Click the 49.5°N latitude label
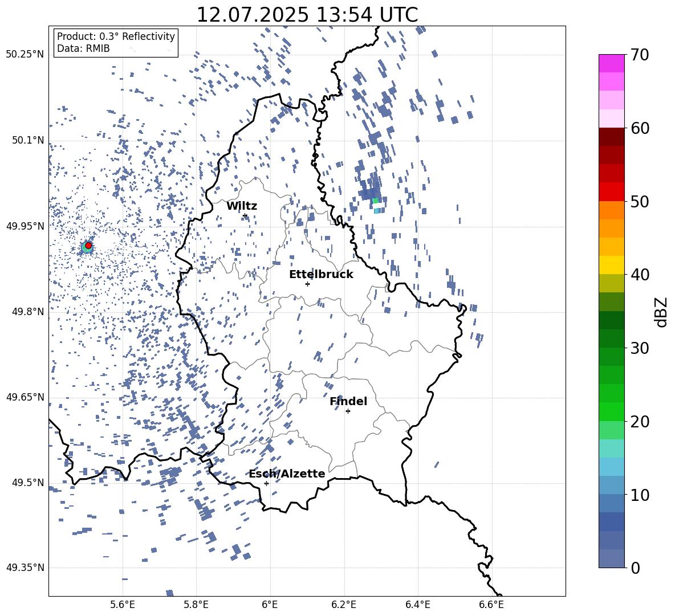 click(28, 482)
